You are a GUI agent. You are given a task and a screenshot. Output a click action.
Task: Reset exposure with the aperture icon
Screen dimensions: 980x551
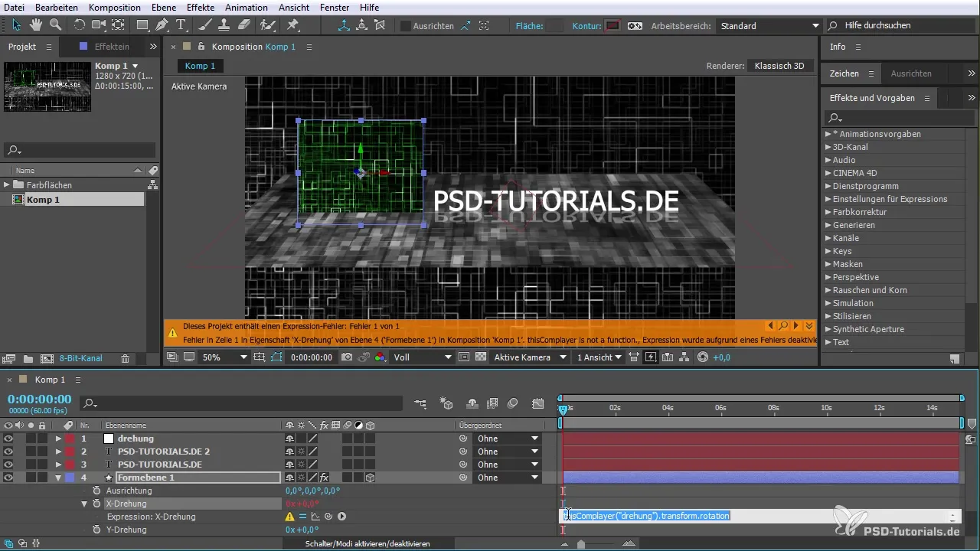(x=703, y=357)
